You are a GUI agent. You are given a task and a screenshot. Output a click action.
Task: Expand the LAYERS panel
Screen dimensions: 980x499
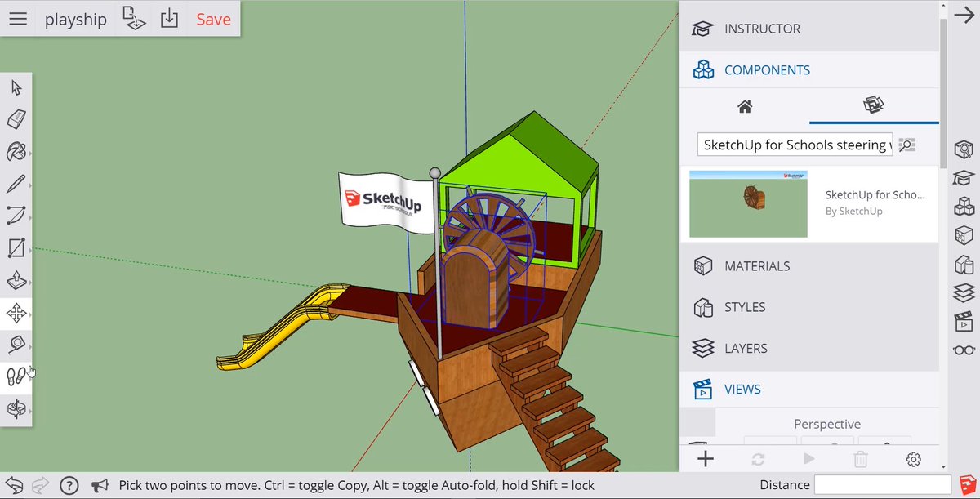pos(809,348)
